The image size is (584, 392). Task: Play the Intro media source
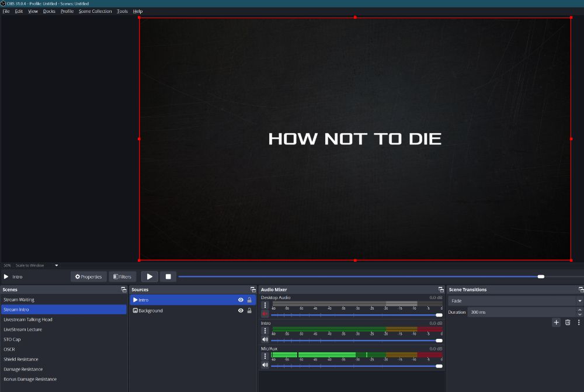click(x=150, y=276)
